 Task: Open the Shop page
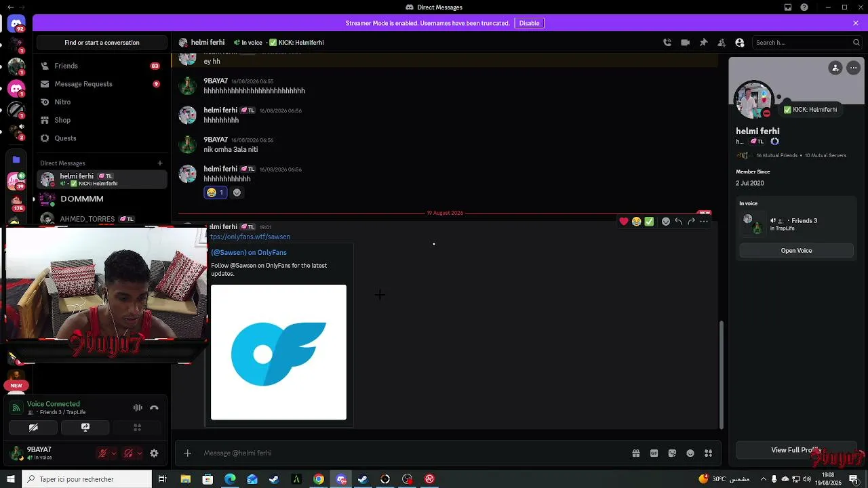[x=102, y=120]
